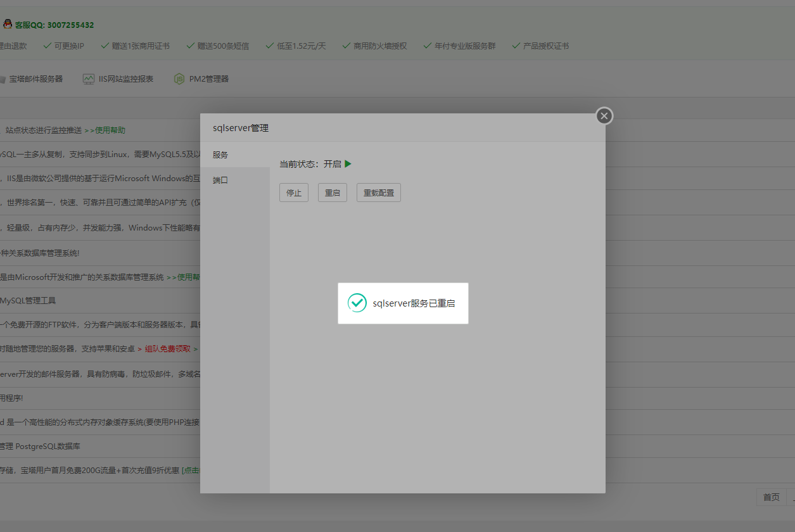This screenshot has width=795, height=532.
Task: Click the '低至1.52元/天' price text
Action: tap(302, 46)
